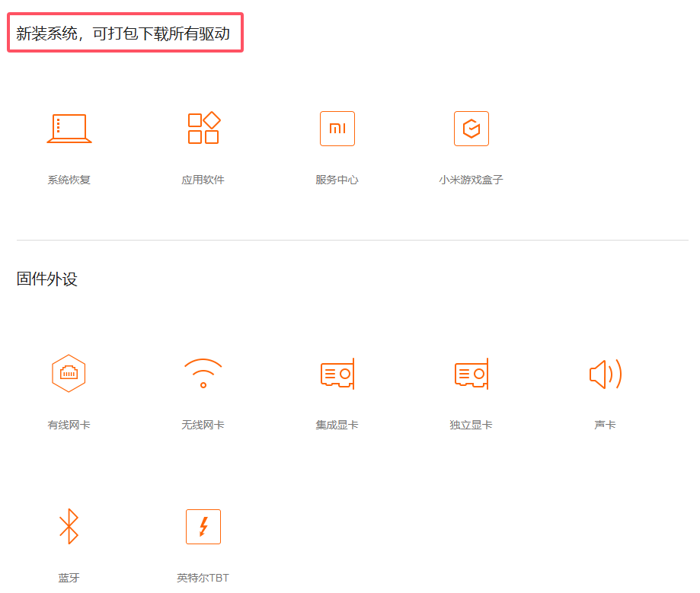This screenshot has height=593, width=700.
Task: Click the 小米游戏盒子 text label
Action: tap(471, 180)
